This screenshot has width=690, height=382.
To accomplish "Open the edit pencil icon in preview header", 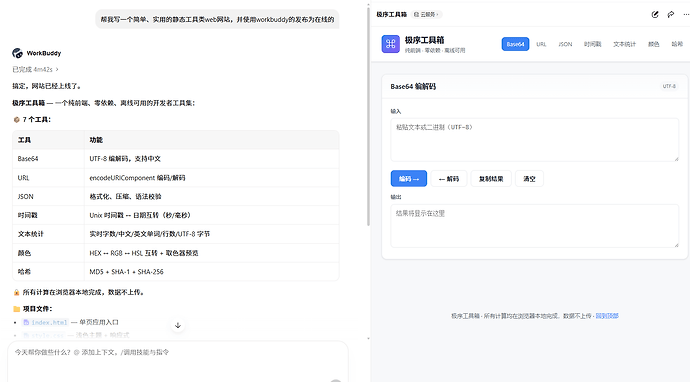I will [x=655, y=15].
